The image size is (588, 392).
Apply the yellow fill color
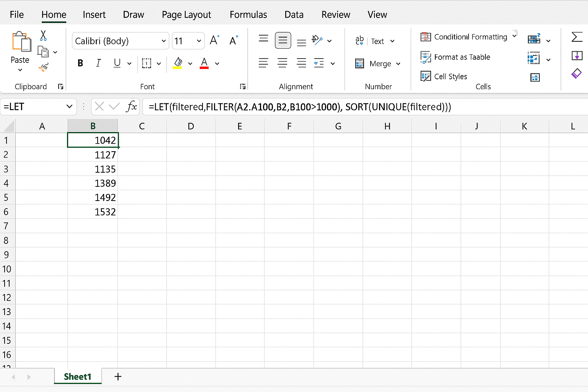pos(178,63)
